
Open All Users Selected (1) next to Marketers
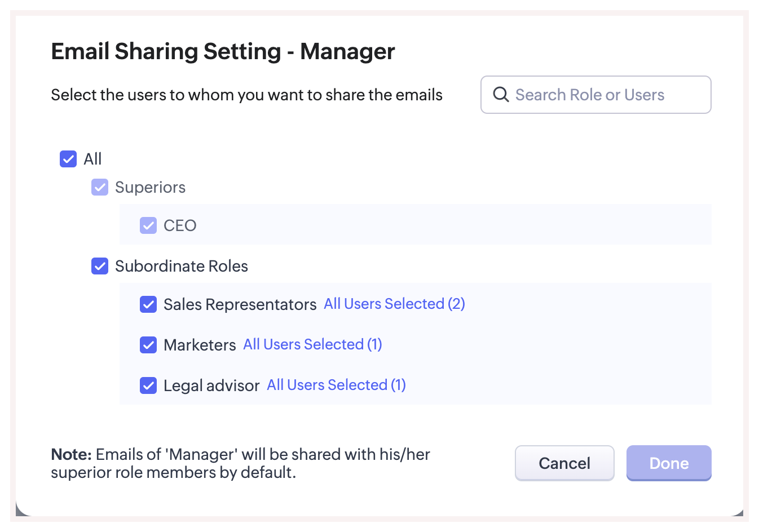(x=312, y=344)
